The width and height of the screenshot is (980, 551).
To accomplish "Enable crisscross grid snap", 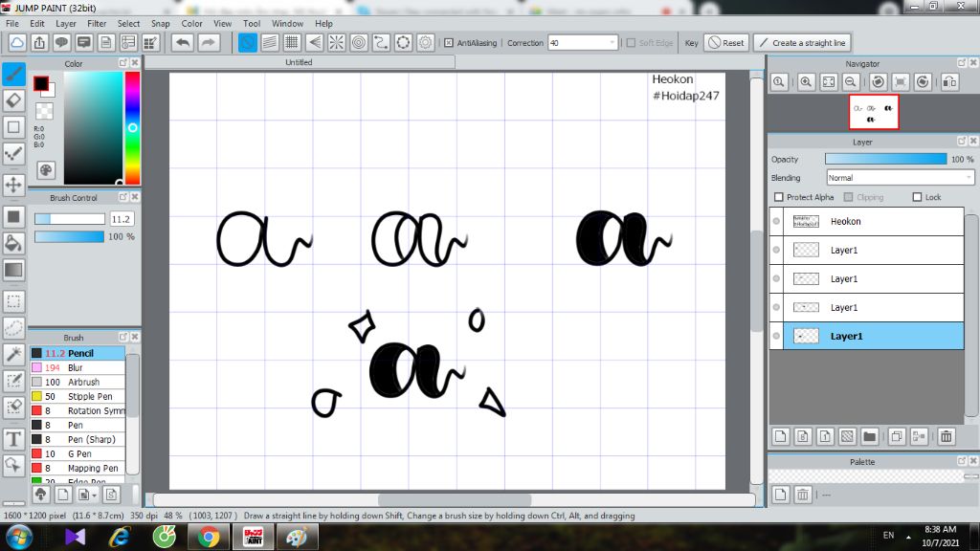I will [x=292, y=42].
